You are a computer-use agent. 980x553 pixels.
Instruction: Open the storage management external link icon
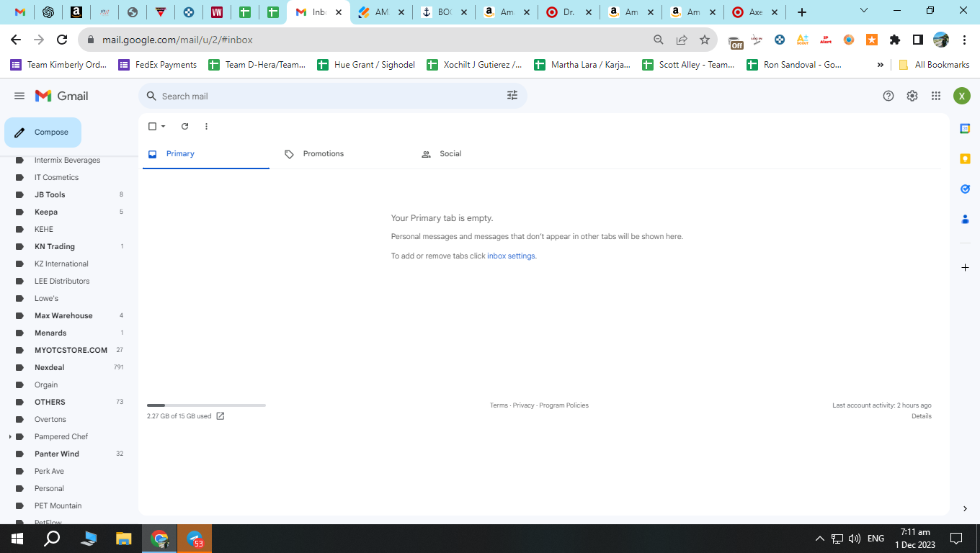pyautogui.click(x=220, y=416)
